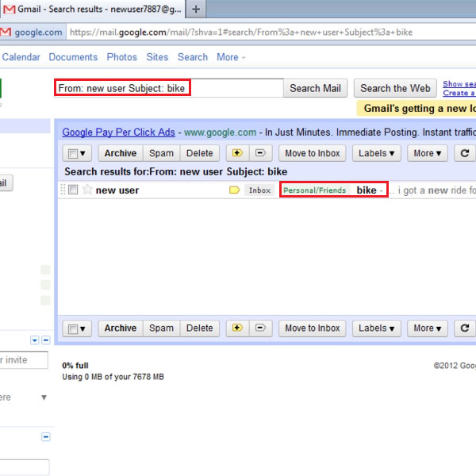Mark as important in bottom toolbar
This screenshot has height=476, width=476.
(237, 328)
